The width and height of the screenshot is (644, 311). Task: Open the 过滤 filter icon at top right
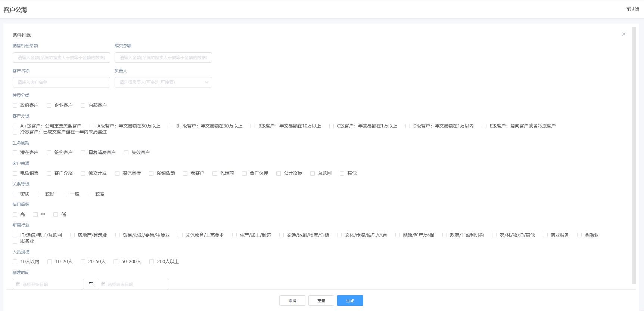click(632, 9)
